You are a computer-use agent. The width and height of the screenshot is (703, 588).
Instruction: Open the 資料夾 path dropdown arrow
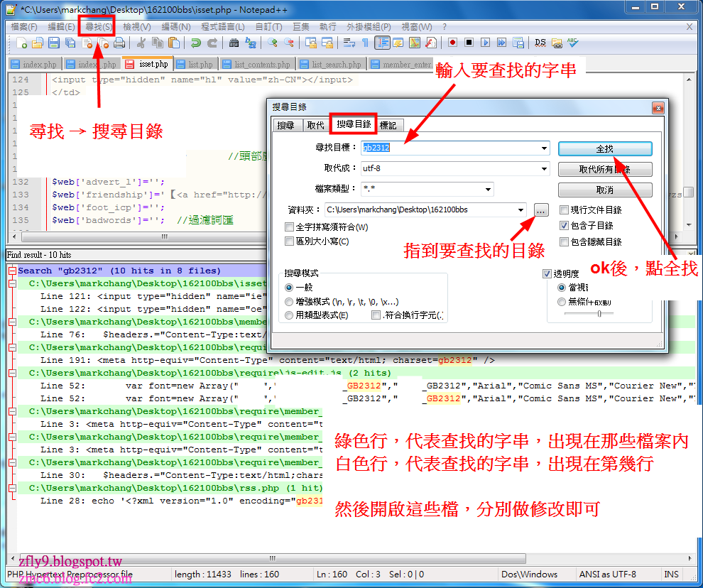pyautogui.click(x=521, y=210)
